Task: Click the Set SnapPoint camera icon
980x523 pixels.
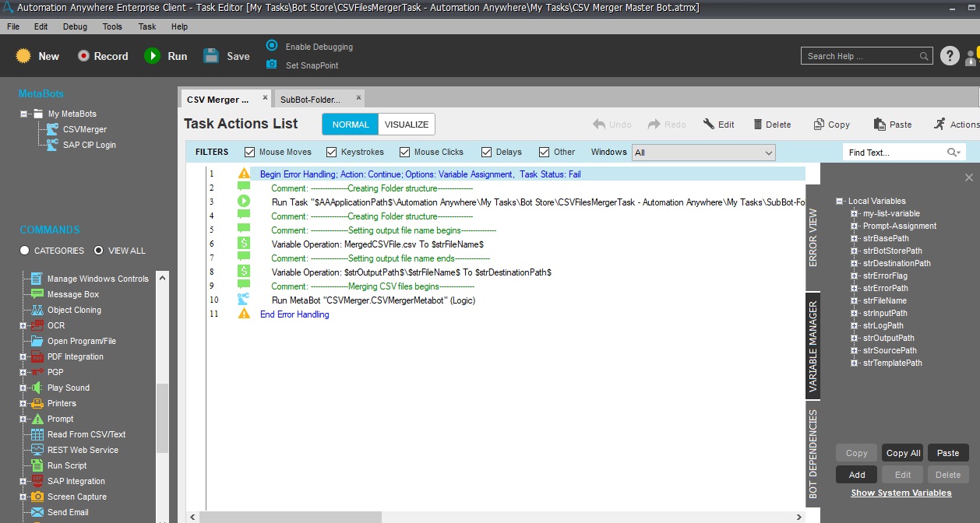Action: [271, 65]
